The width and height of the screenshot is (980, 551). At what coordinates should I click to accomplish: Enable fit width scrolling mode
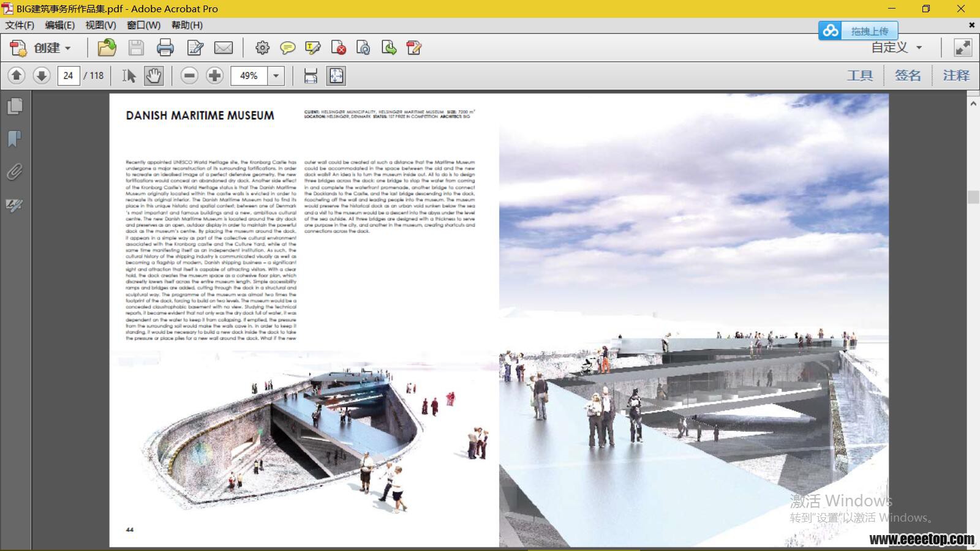tap(311, 75)
